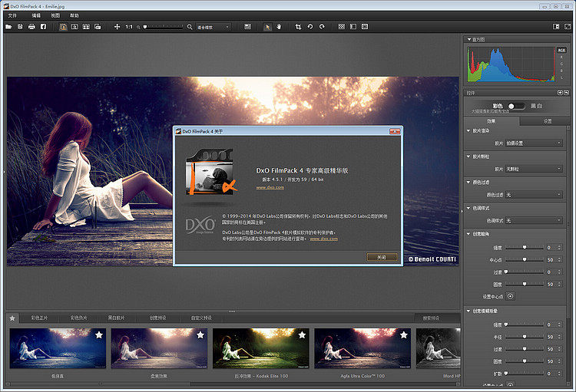Toggle the side panel layout icon
The image size is (576, 392).
353,26
